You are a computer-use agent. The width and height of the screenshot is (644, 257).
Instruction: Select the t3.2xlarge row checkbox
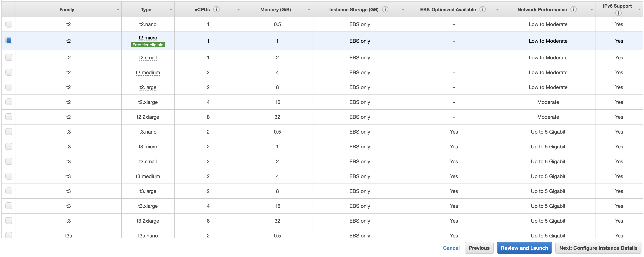point(9,221)
